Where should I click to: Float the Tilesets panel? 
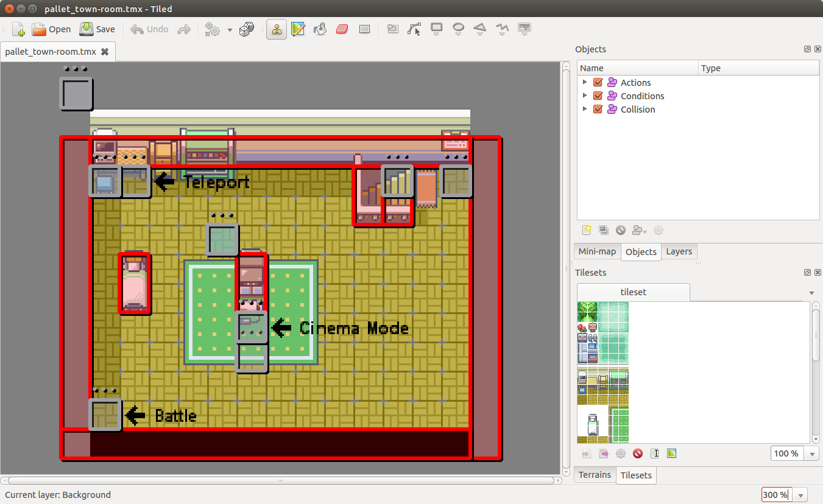(807, 273)
